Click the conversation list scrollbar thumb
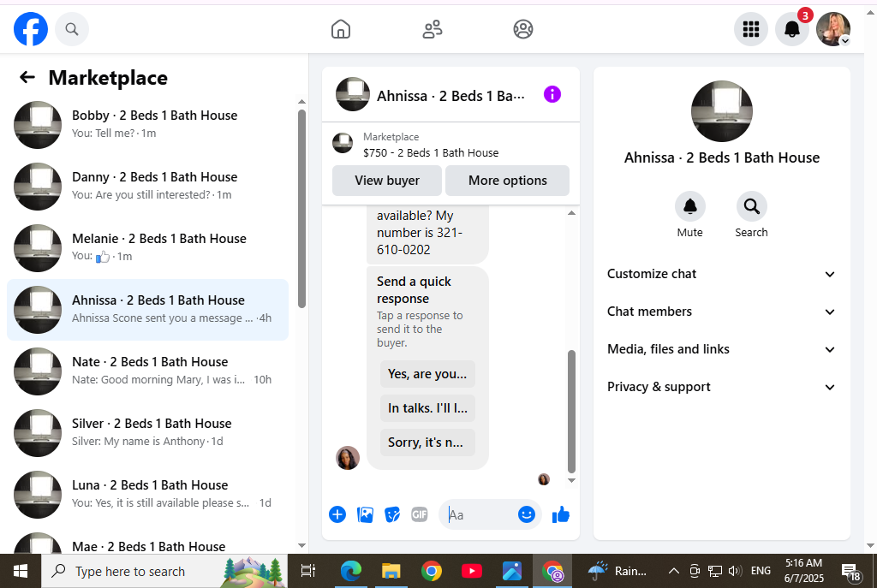 pos(301,209)
